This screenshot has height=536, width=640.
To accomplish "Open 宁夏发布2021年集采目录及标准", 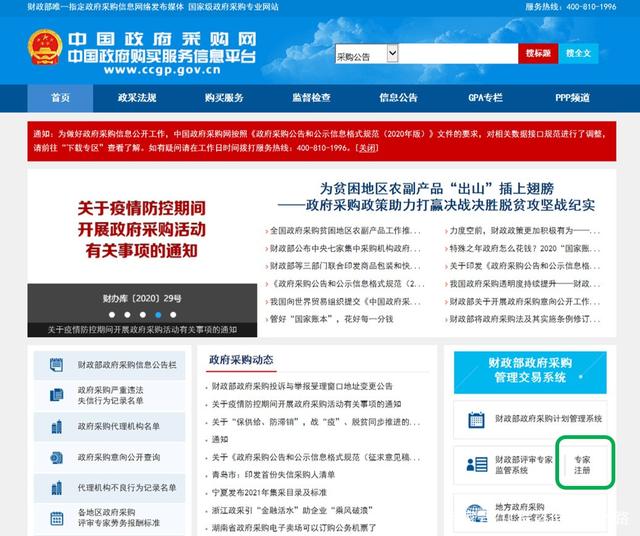I will (269, 492).
